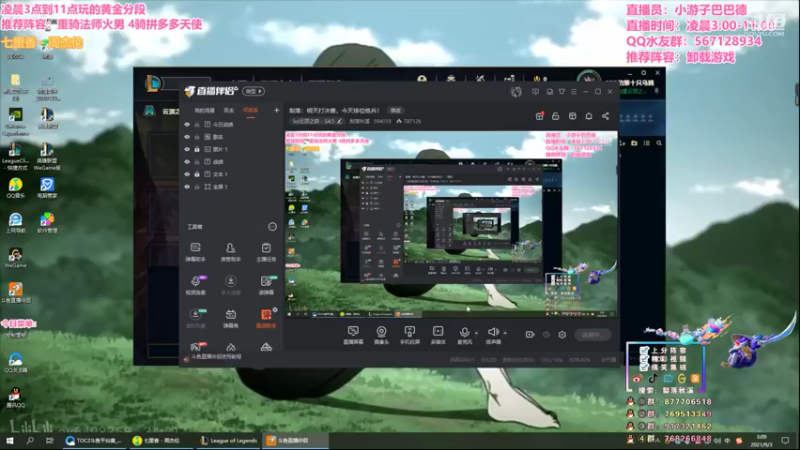Click the 修改 button beside stream title
800x450 pixels.
point(395,110)
